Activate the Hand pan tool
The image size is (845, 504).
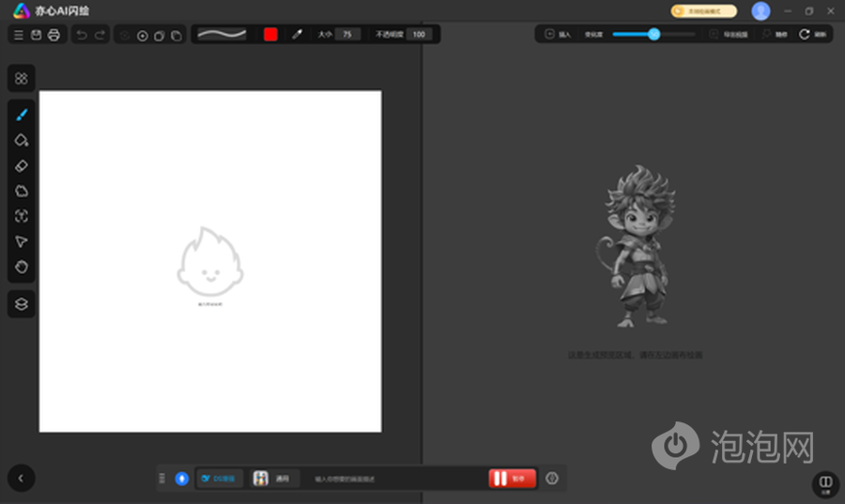click(x=21, y=267)
